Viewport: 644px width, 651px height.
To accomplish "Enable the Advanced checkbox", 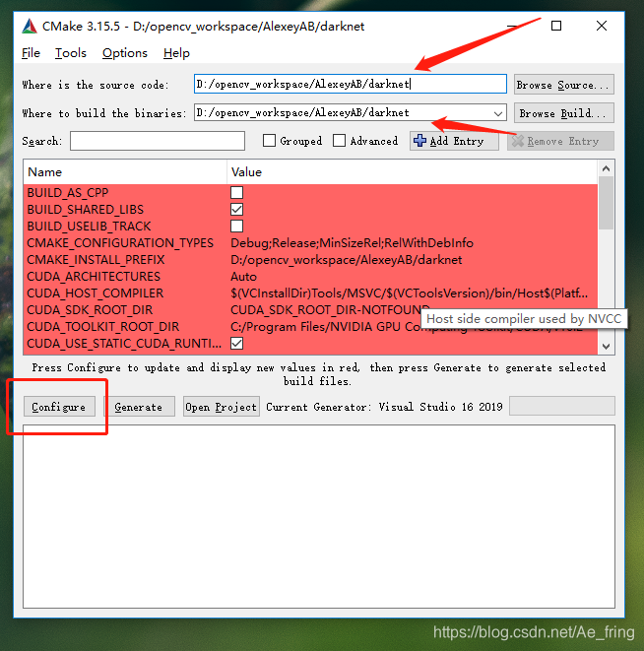I will pos(339,141).
